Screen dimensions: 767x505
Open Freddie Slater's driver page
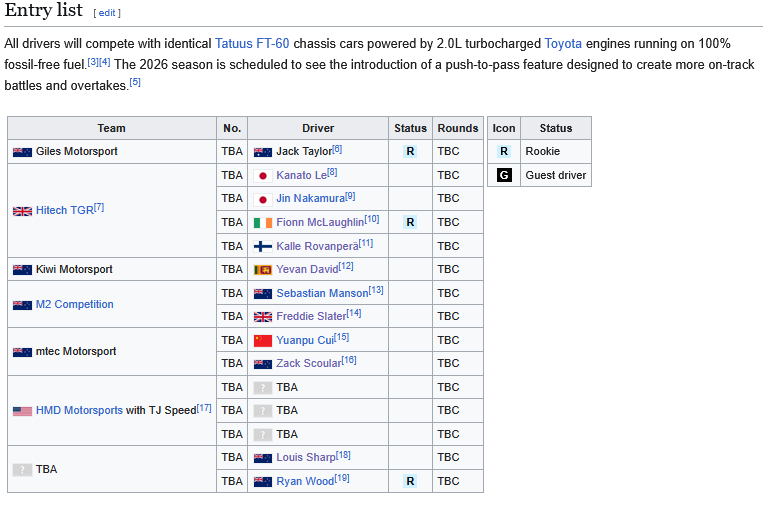(x=311, y=316)
